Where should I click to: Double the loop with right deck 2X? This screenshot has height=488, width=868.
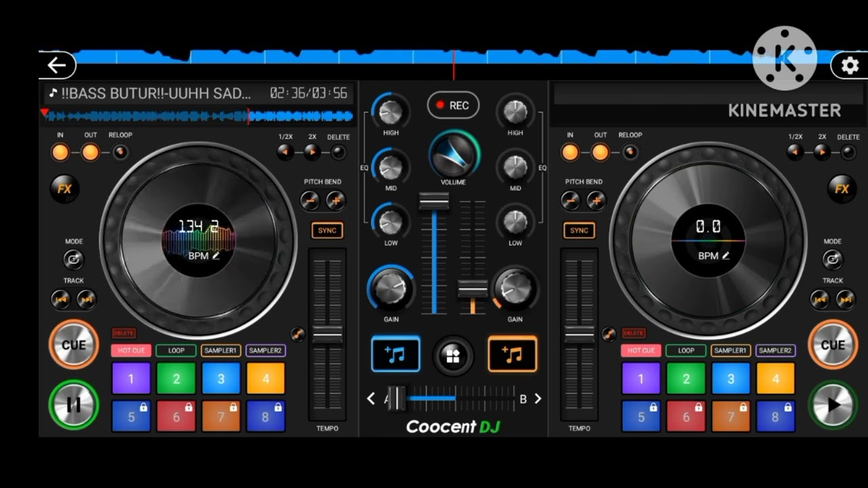coord(822,152)
